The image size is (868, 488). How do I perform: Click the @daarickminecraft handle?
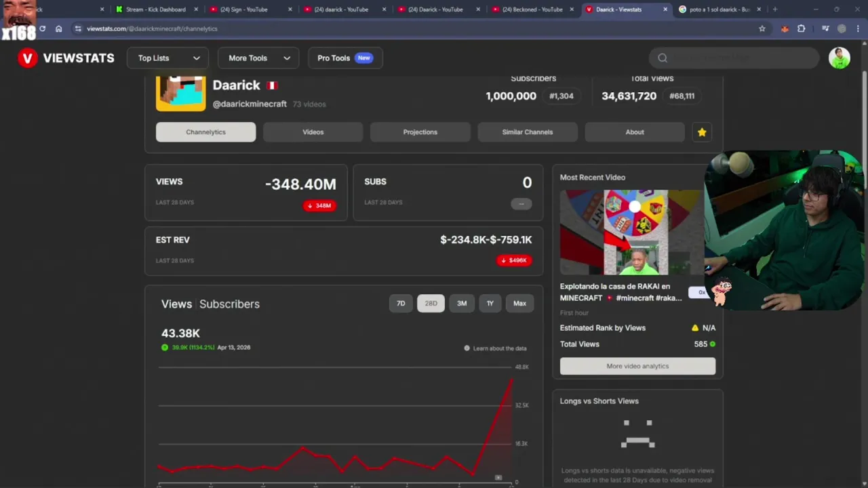(250, 104)
